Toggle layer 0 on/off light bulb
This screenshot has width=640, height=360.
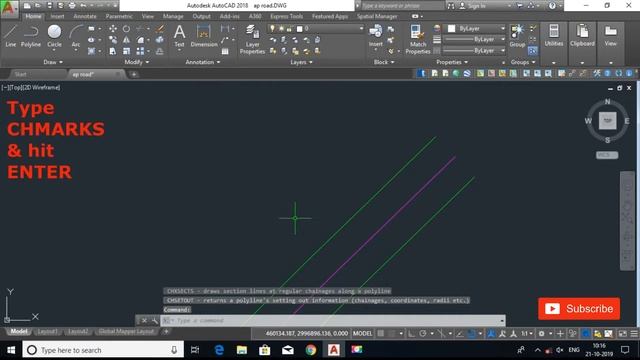tap(272, 29)
